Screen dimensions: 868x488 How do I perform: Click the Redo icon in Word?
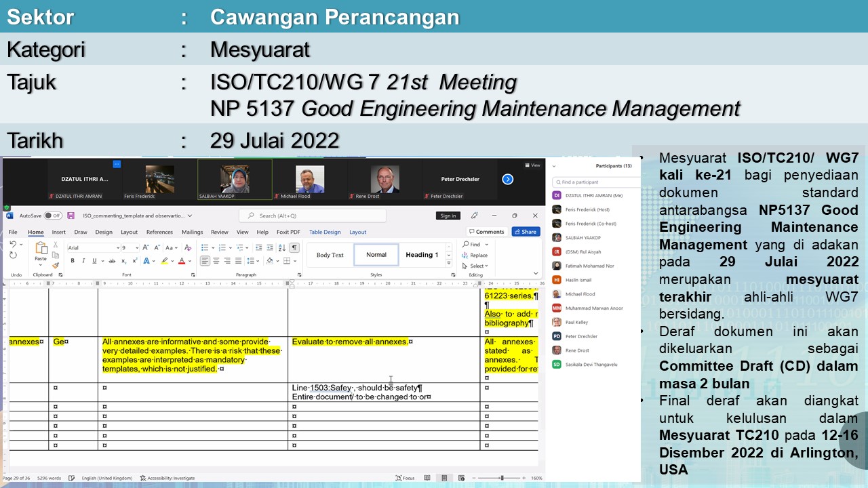coord(13,255)
